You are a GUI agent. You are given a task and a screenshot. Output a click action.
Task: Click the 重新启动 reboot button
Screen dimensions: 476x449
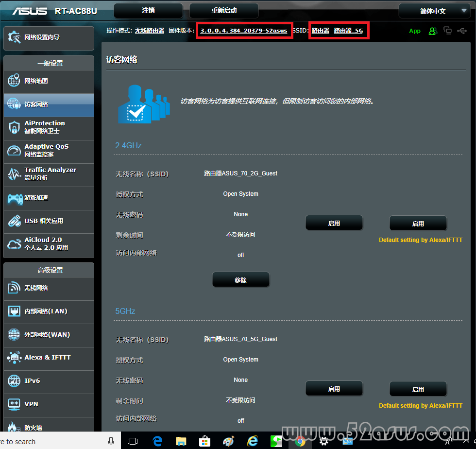pyautogui.click(x=224, y=11)
